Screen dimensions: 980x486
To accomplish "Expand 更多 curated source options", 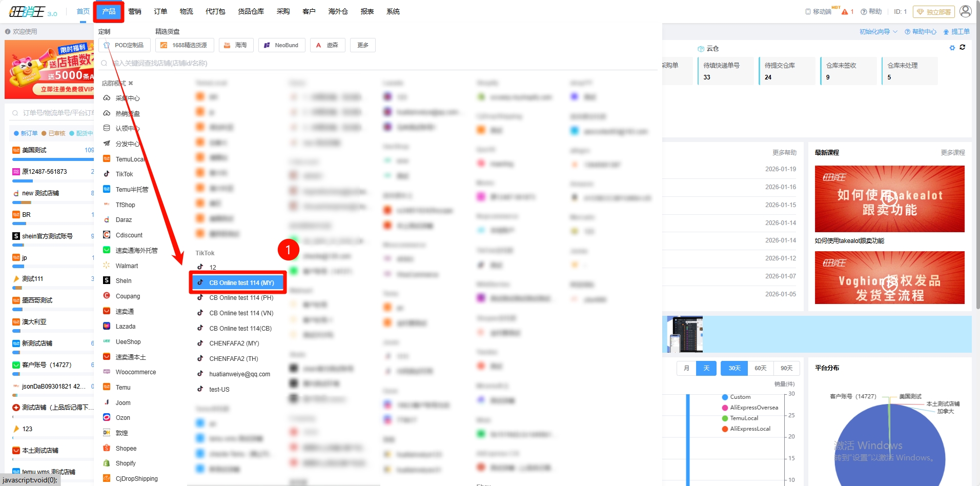I will 363,45.
